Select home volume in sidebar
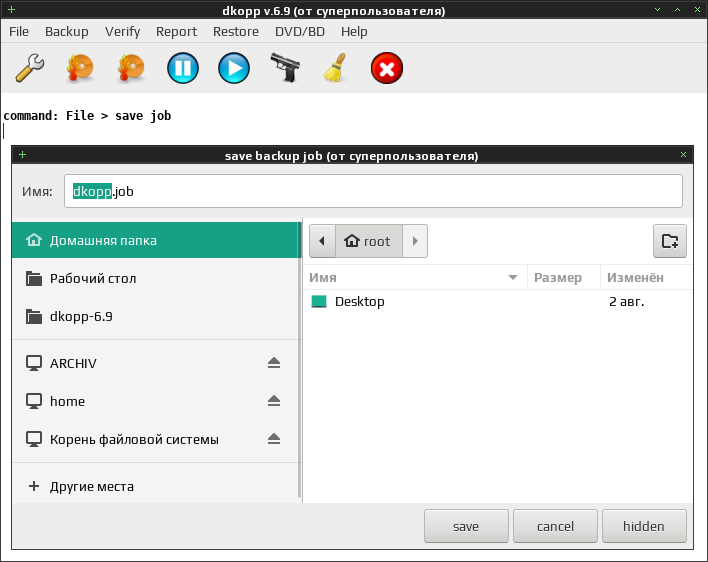 click(156, 401)
